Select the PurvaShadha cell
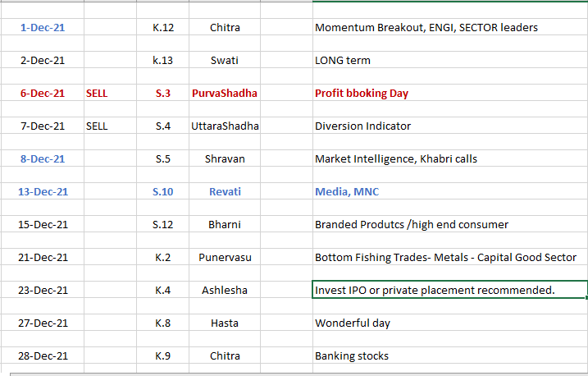Viewport: 588px width, 376px height. 225,93
